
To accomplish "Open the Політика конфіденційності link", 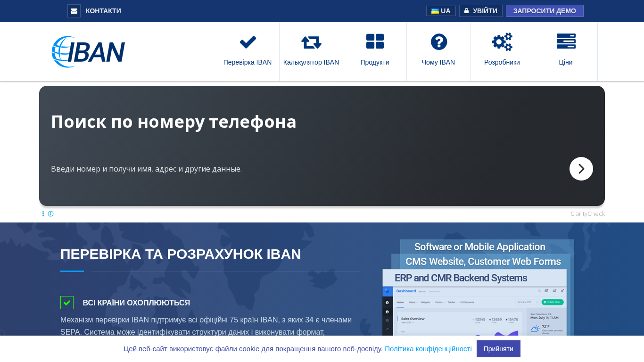I will [428, 349].
